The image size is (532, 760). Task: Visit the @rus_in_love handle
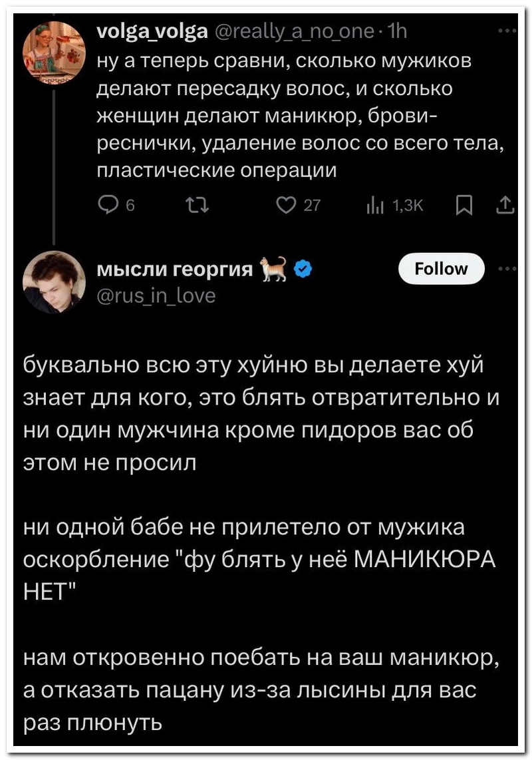coord(156,295)
